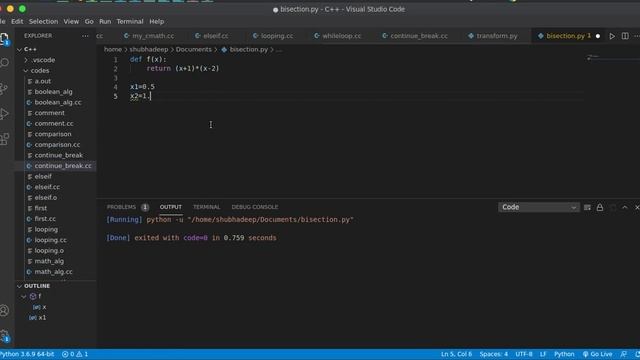Change Python language mode in status bar
Screen dimensions: 640x360
coord(564,354)
